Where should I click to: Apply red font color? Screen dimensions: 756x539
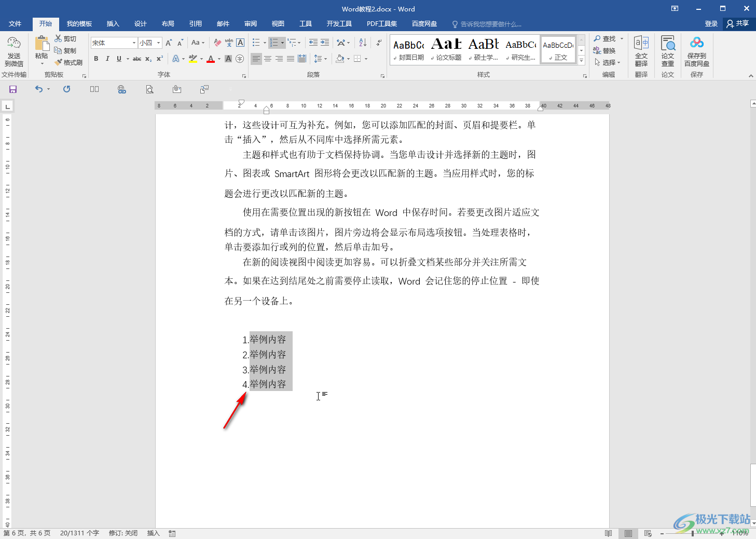click(210, 59)
